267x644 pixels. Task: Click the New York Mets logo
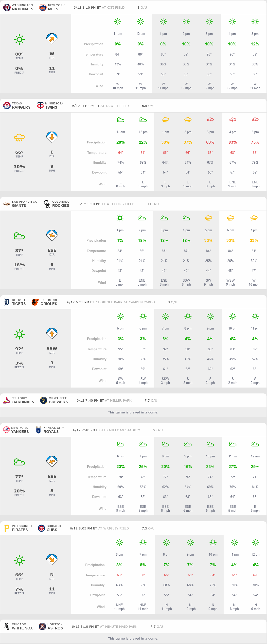[x=43, y=7]
